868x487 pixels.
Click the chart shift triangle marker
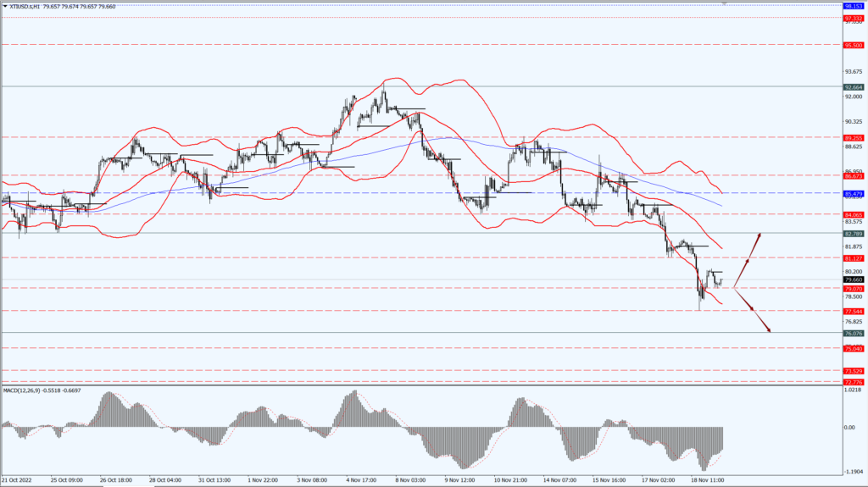[725, 3]
